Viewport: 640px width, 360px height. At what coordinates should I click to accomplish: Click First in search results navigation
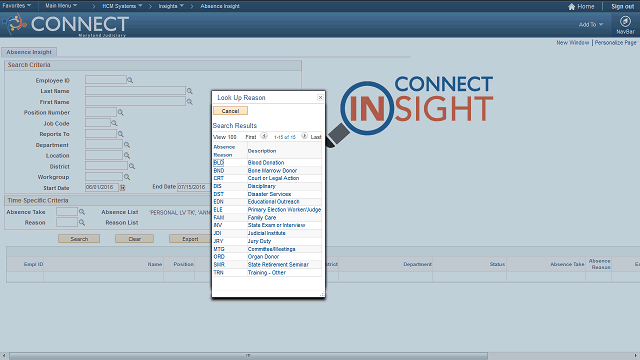click(x=251, y=137)
